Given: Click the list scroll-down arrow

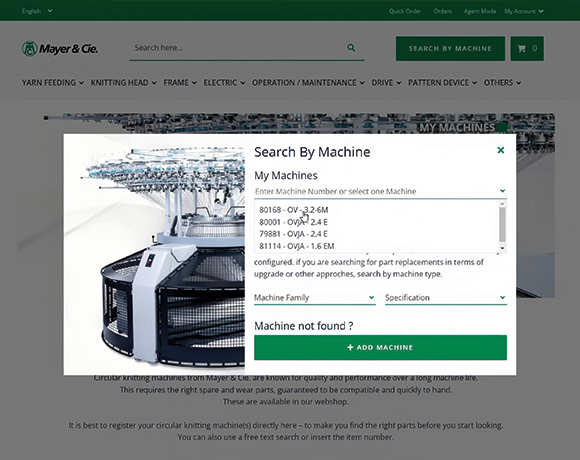Looking at the screenshot, I should click(502, 248).
